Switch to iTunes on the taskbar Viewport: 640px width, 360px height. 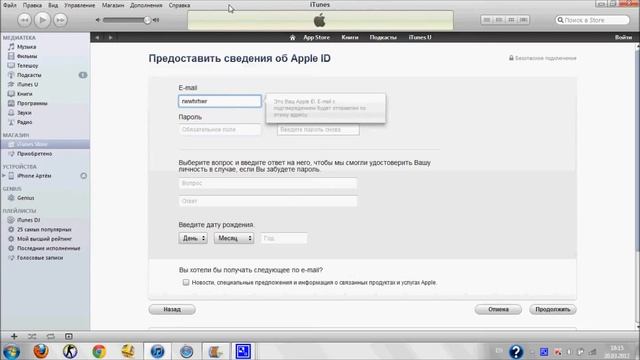click(157, 351)
